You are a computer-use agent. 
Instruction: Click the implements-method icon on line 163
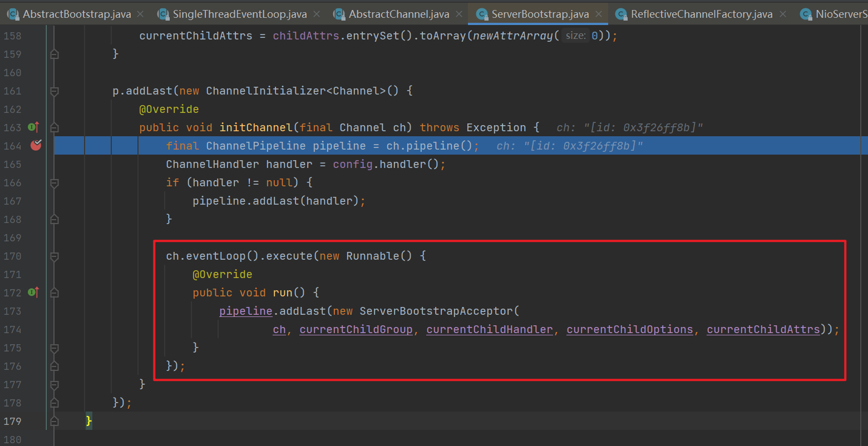[x=33, y=127]
